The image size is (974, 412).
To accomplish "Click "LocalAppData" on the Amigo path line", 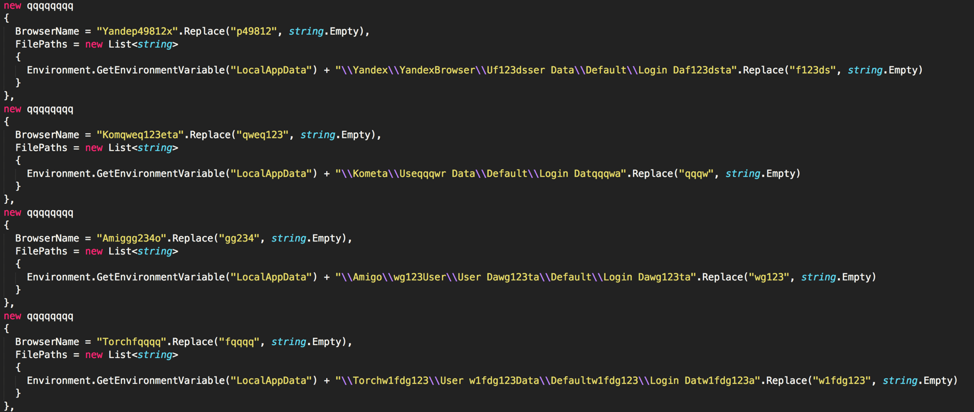I will [271, 277].
